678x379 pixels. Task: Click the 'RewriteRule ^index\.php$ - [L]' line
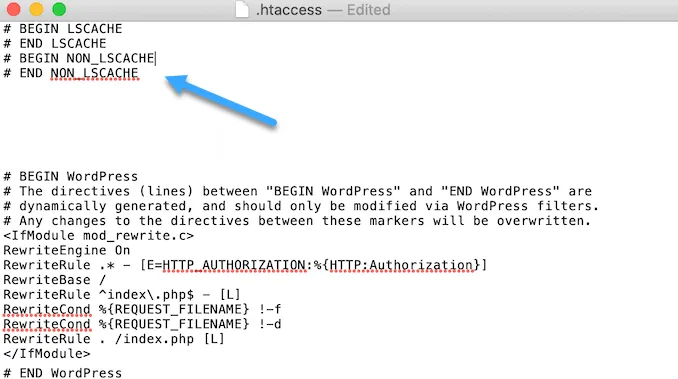tap(122, 295)
